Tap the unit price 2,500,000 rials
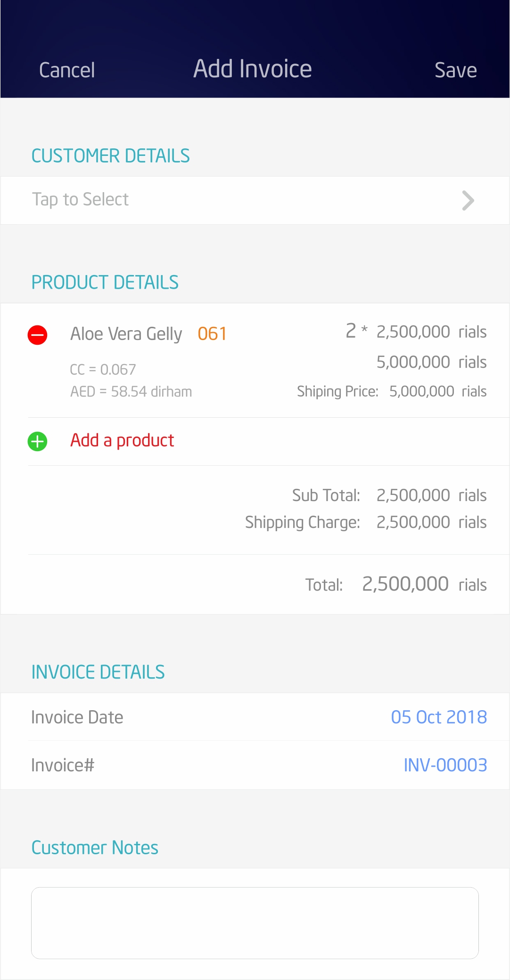 (x=431, y=332)
